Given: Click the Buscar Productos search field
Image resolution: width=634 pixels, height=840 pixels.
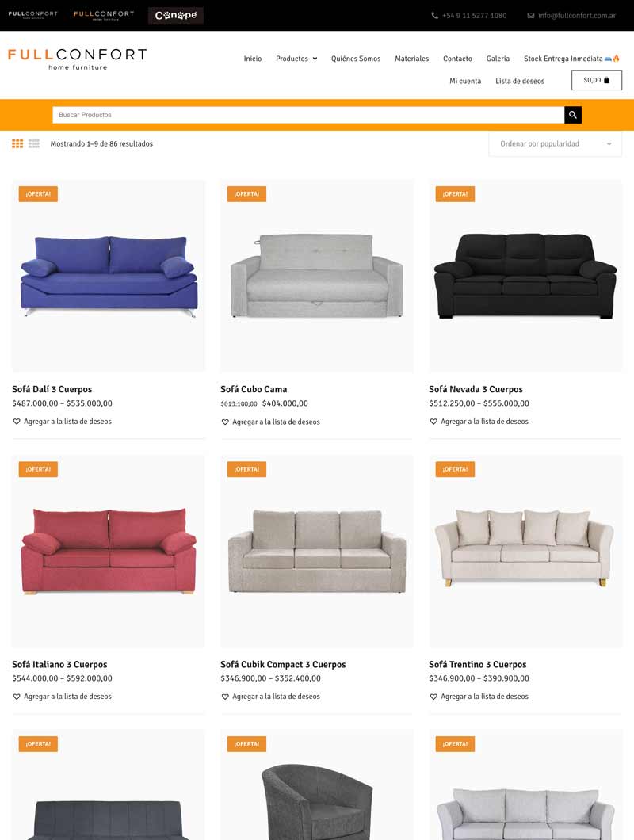Looking at the screenshot, I should [308, 115].
